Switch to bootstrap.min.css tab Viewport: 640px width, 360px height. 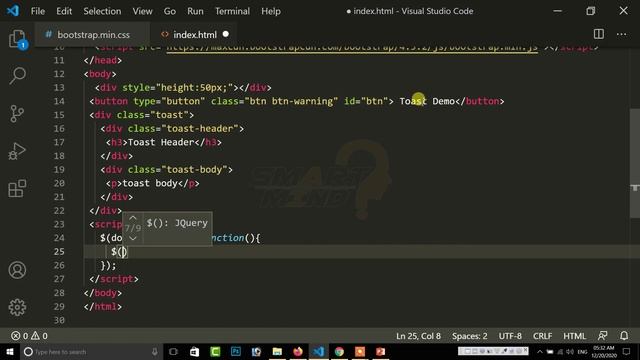(93, 35)
